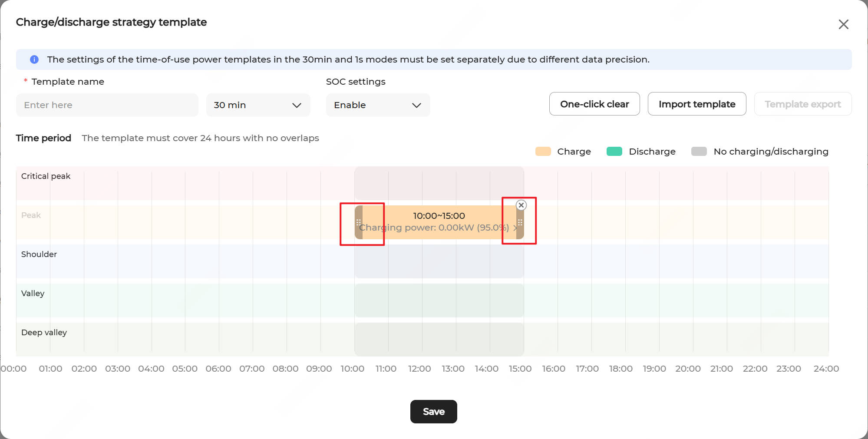The height and width of the screenshot is (439, 868).
Task: Click the Deep valley row label
Action: click(44, 333)
